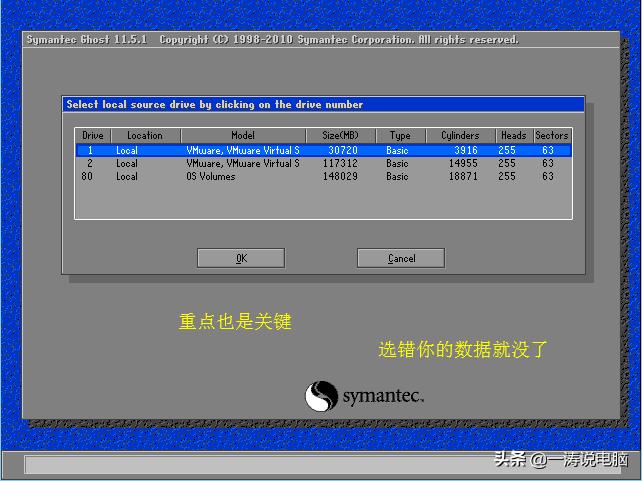Select drive number 80 in the list
This screenshot has height=481, width=642.
coord(323,176)
